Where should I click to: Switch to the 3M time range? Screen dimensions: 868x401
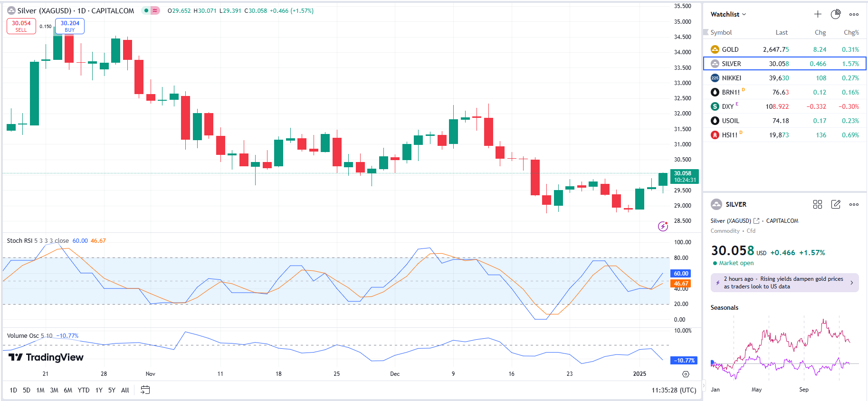(54, 390)
